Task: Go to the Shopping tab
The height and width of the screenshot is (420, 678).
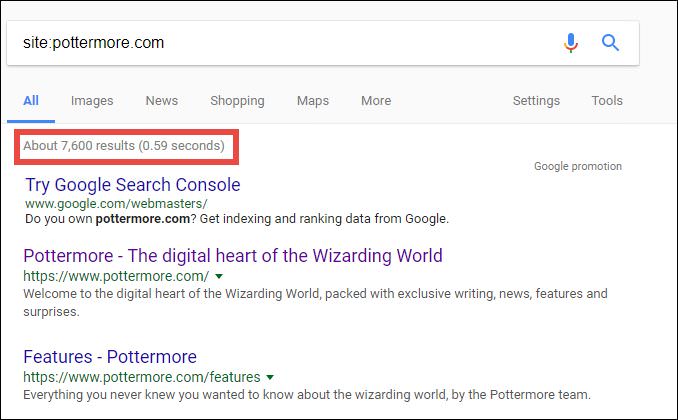Action: coord(237,100)
